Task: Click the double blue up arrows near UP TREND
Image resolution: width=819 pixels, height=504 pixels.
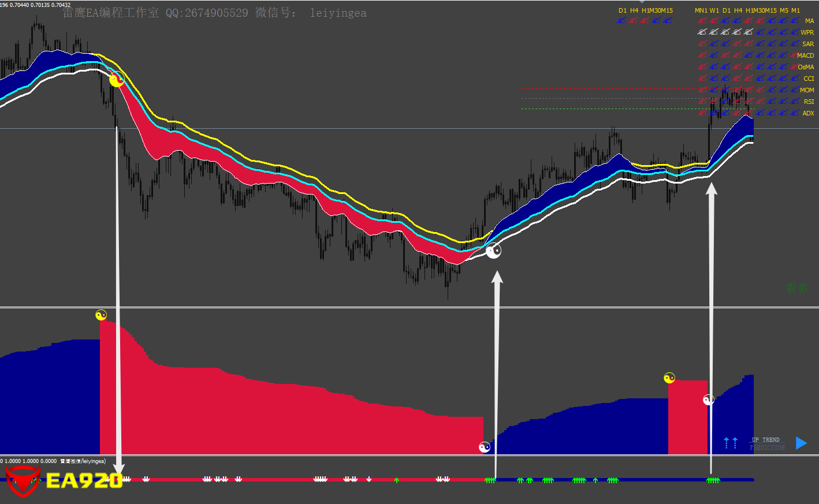Action: click(731, 443)
